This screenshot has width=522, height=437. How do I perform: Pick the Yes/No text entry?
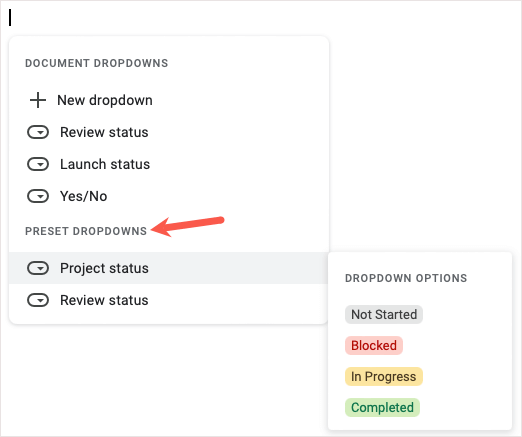(83, 196)
